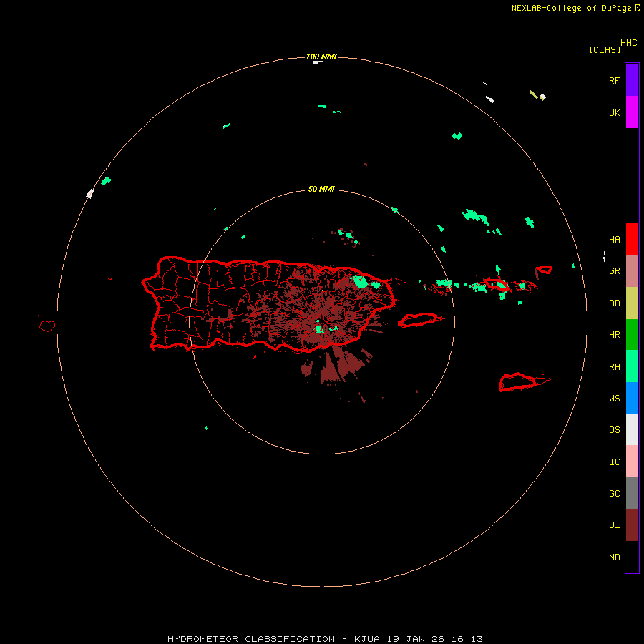
Task: Click the HA legend label
Action: point(614,239)
